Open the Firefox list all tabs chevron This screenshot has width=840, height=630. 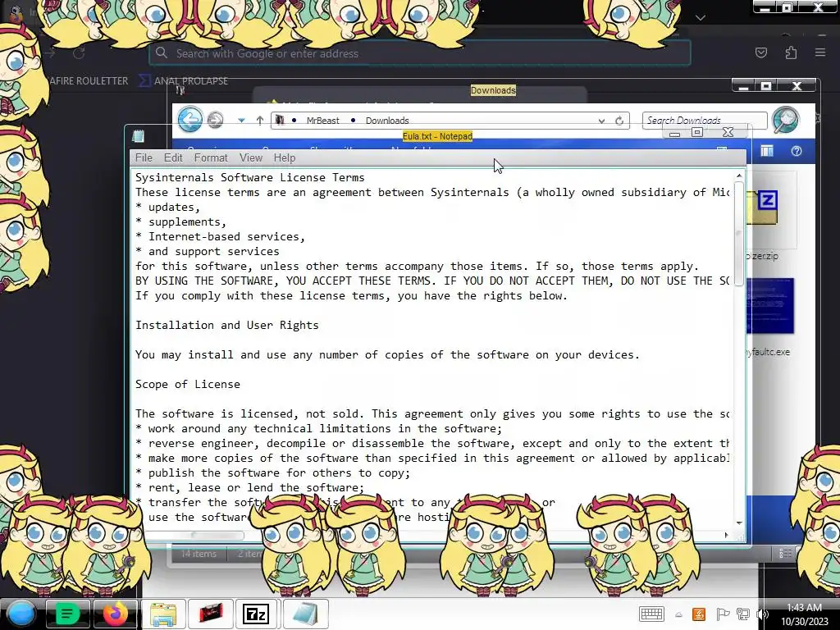(x=701, y=18)
